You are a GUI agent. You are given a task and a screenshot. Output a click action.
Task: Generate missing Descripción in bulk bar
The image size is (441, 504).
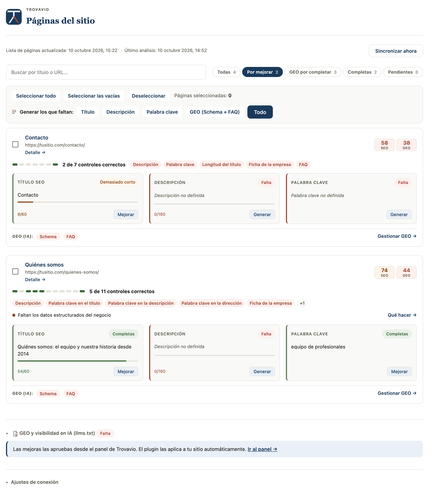coord(120,112)
